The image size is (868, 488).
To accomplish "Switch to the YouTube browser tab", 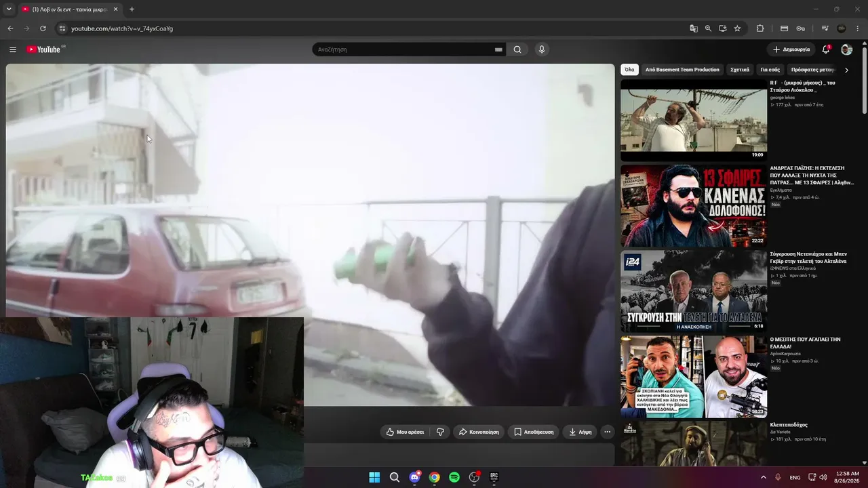I will click(69, 9).
